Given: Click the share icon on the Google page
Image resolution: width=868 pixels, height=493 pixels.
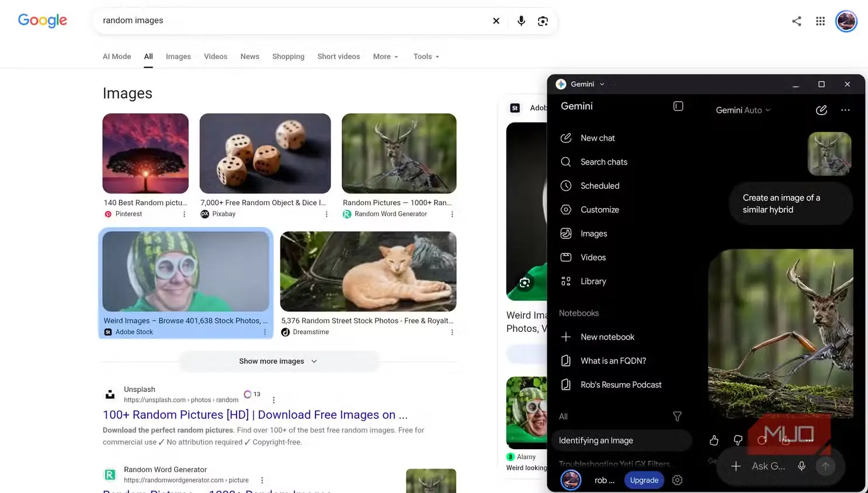Looking at the screenshot, I should pos(797,21).
